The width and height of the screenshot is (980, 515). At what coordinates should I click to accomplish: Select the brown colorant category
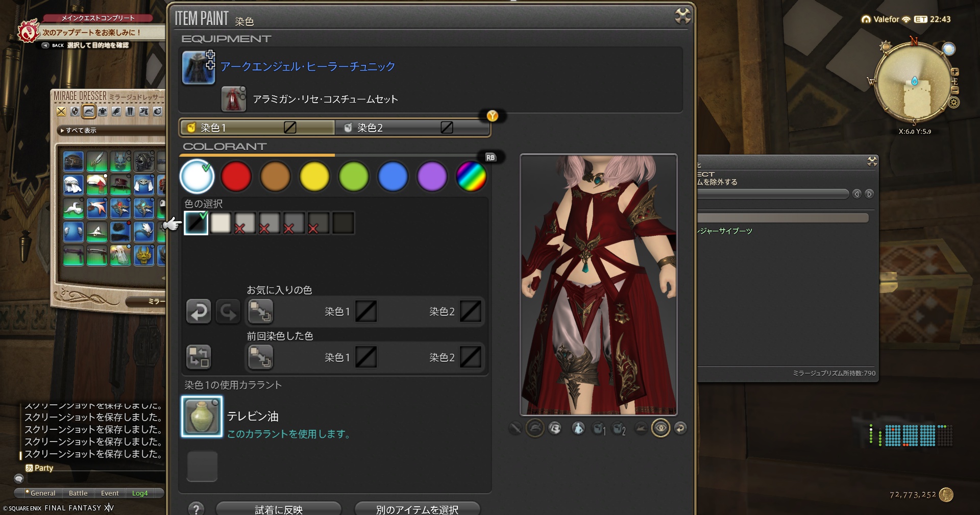tap(275, 177)
